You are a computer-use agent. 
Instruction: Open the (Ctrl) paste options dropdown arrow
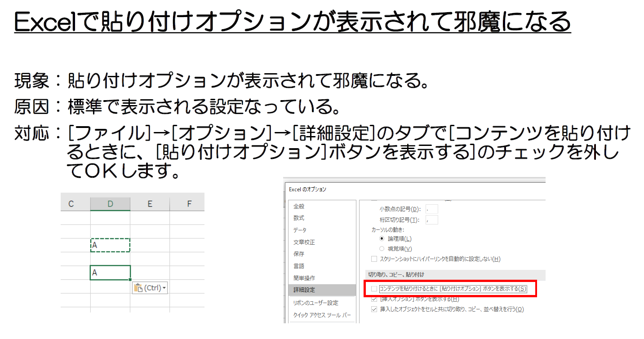pyautogui.click(x=164, y=288)
